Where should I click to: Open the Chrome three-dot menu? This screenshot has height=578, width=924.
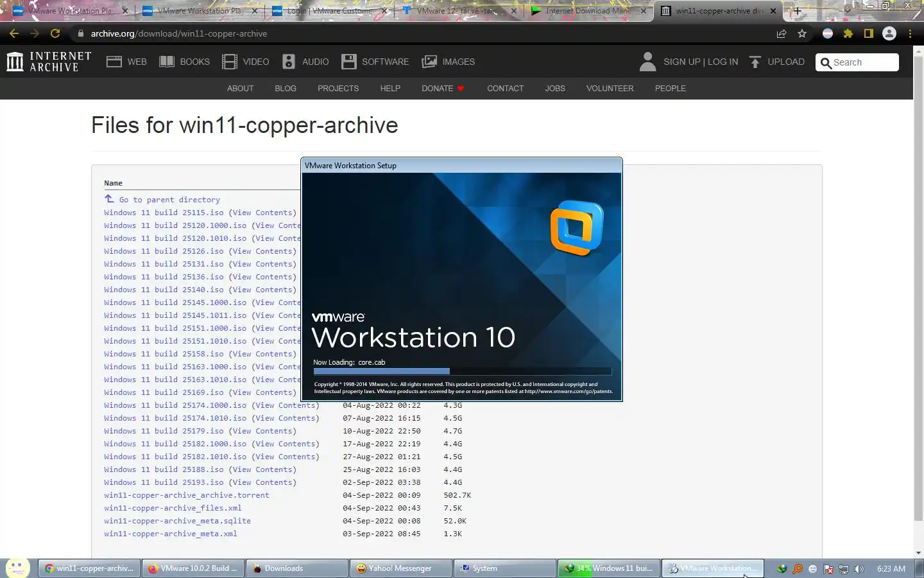tap(910, 33)
